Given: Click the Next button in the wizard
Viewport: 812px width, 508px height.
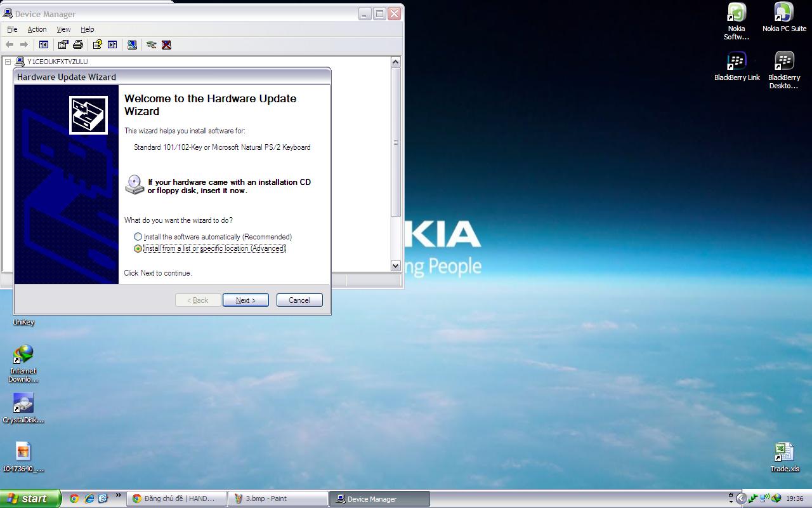Looking at the screenshot, I should (x=246, y=300).
